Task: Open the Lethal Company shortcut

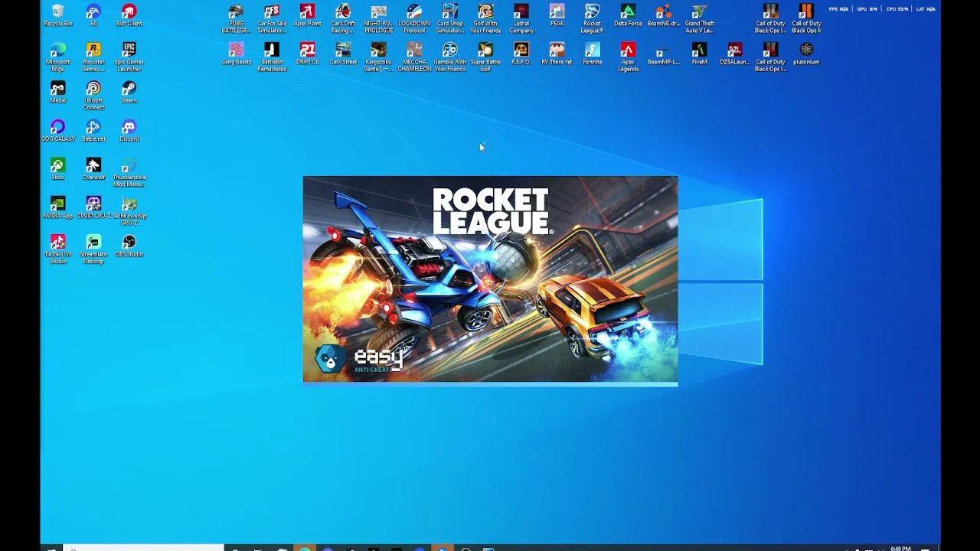Action: point(521,19)
